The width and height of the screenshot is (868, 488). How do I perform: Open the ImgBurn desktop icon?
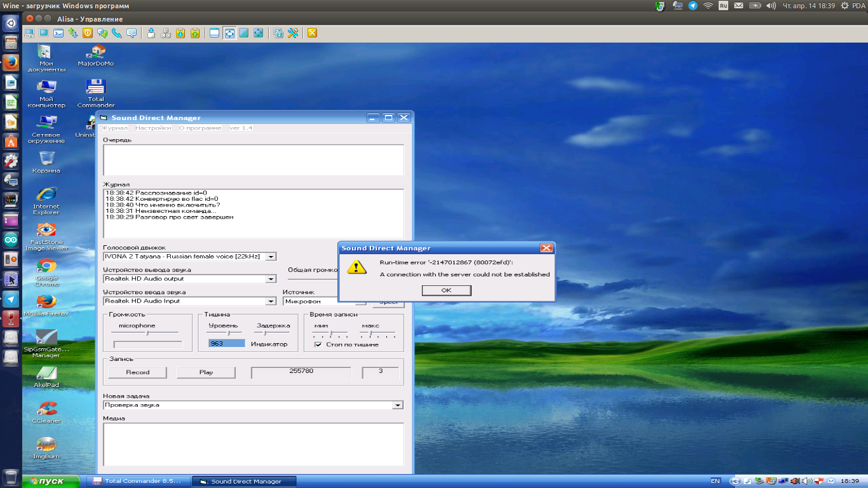pos(46,445)
